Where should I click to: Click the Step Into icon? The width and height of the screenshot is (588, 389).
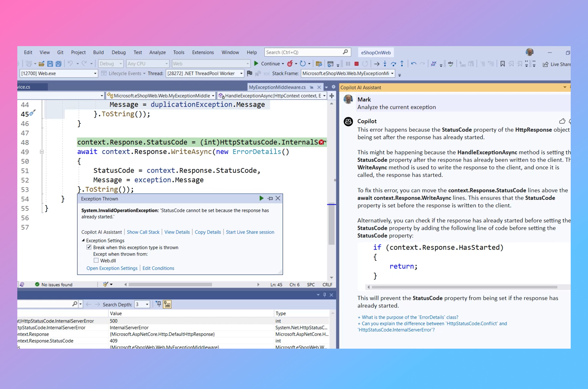point(385,64)
